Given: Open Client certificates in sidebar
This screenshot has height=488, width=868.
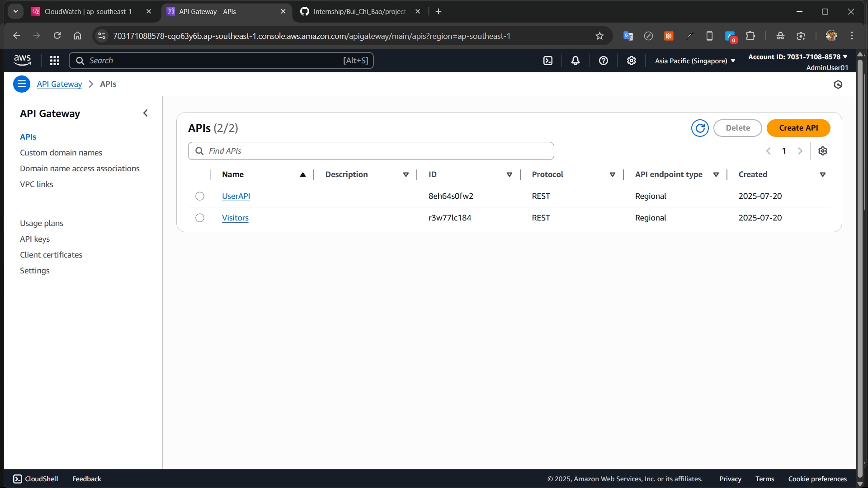Looking at the screenshot, I should click(51, 255).
